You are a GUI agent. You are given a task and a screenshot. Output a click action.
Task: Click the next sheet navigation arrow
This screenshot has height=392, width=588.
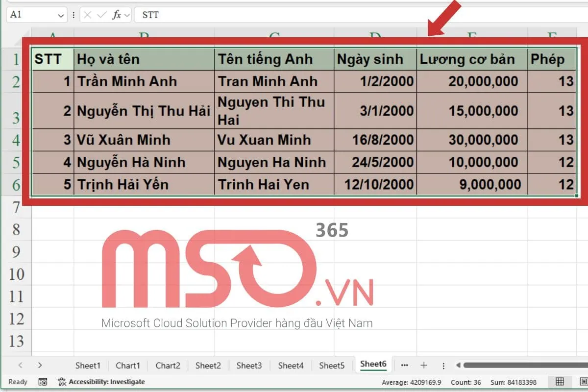(x=40, y=365)
